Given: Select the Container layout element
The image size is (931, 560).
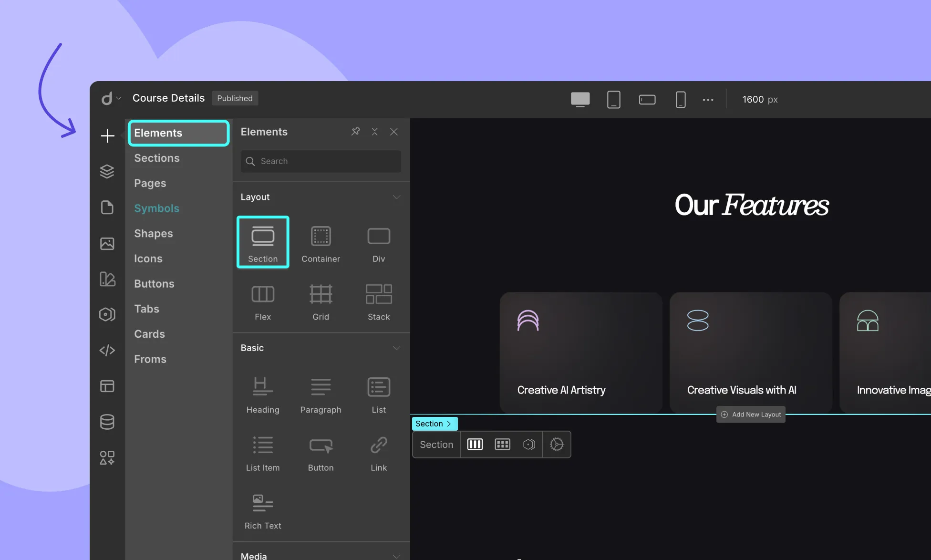Looking at the screenshot, I should coord(321,244).
